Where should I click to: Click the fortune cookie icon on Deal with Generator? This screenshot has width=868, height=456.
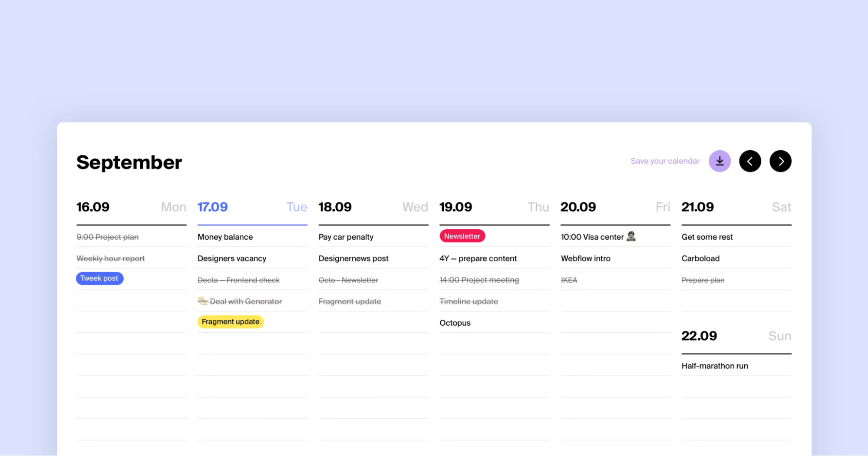click(202, 301)
